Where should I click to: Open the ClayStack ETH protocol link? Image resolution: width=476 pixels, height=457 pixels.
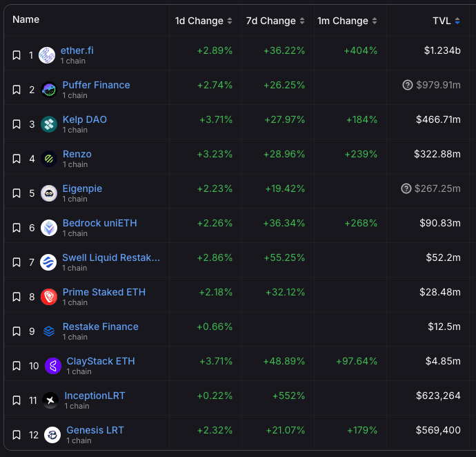coord(101,361)
